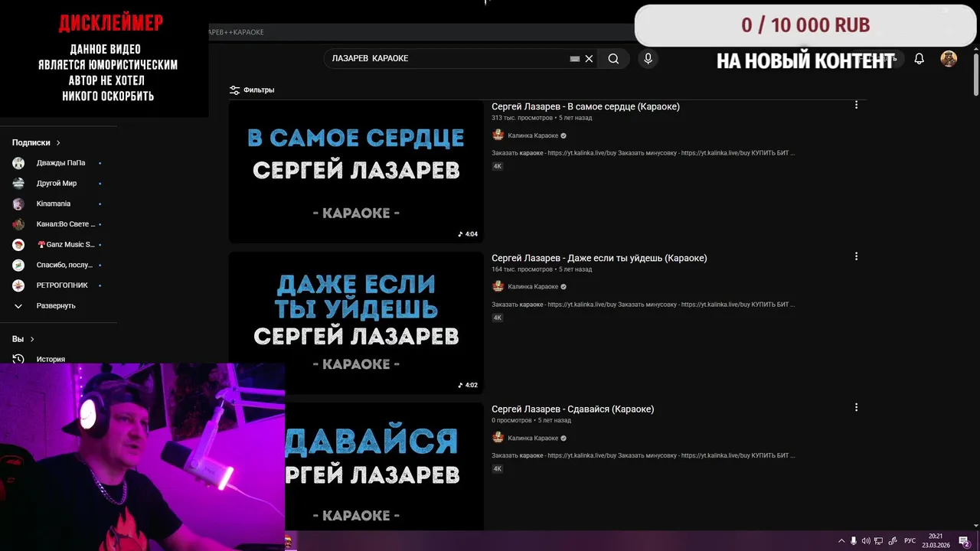Open on-screen keyboard icon in search box
980x551 pixels.
point(575,59)
